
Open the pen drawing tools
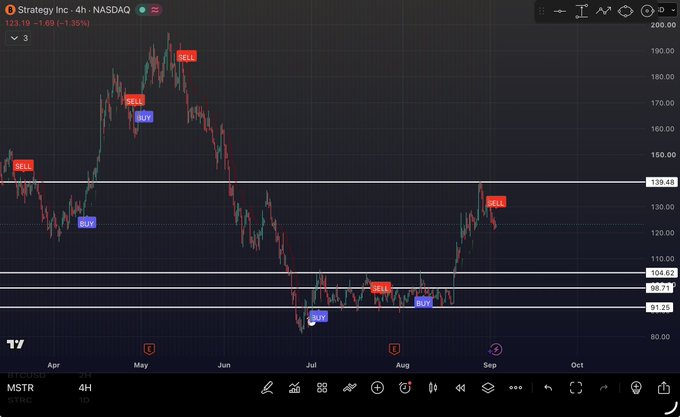pyautogui.click(x=267, y=388)
